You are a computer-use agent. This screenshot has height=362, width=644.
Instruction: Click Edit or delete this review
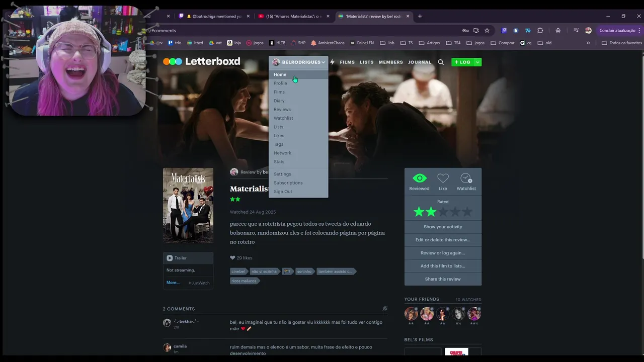click(443, 240)
